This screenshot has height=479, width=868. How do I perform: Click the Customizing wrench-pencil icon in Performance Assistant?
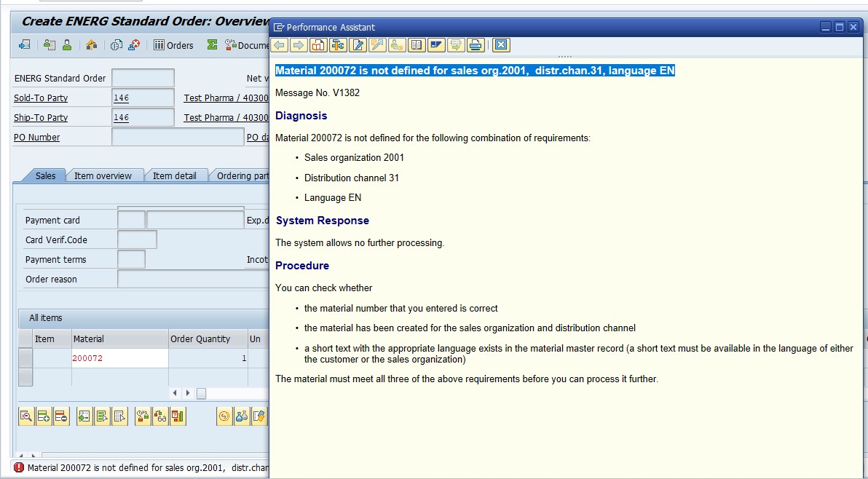377,45
